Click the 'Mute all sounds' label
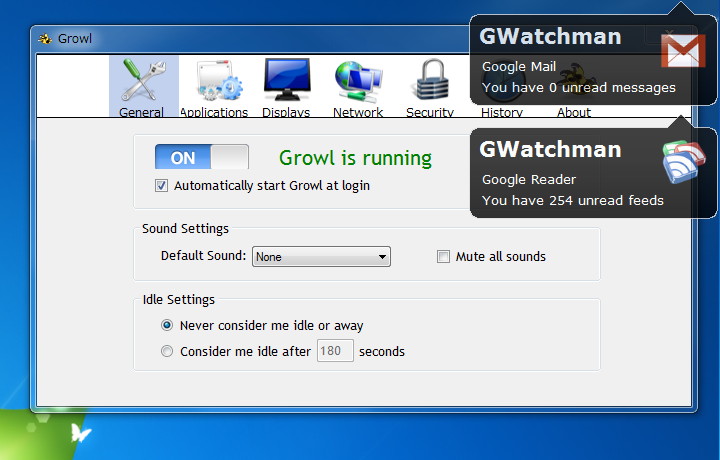720x460 pixels. [x=501, y=256]
